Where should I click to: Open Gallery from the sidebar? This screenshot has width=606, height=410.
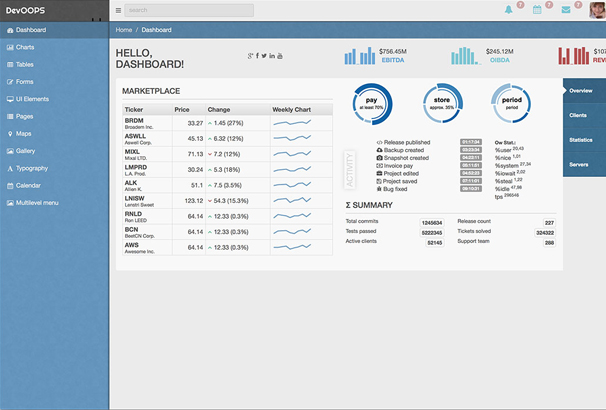26,151
